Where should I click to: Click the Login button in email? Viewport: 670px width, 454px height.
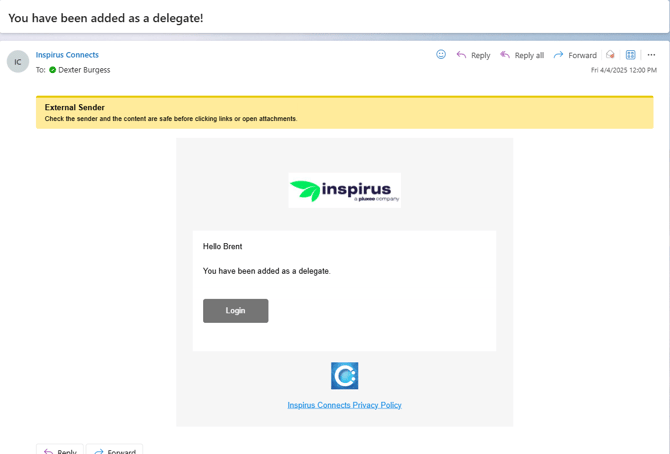[235, 311]
